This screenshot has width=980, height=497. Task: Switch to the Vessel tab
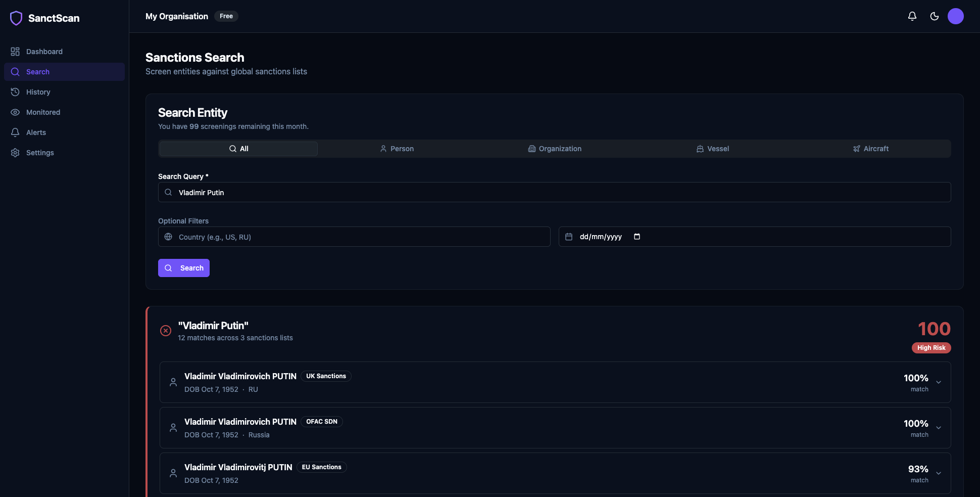[713, 149]
